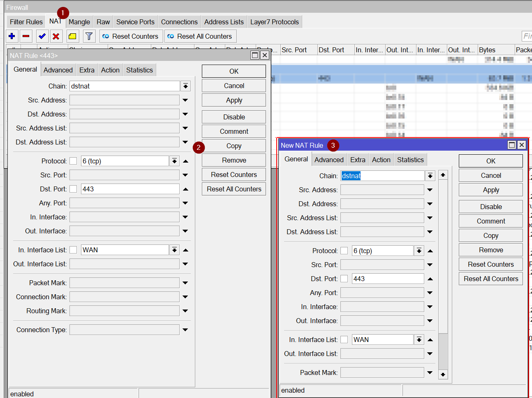The height and width of the screenshot is (398, 532).
Task: Switch to the Mangle tab
Action: [x=79, y=22]
